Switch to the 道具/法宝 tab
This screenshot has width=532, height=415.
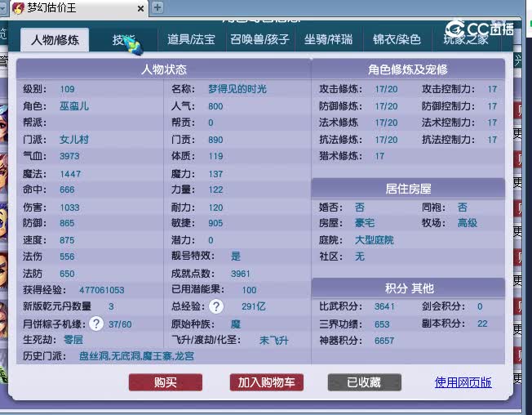pyautogui.click(x=191, y=40)
